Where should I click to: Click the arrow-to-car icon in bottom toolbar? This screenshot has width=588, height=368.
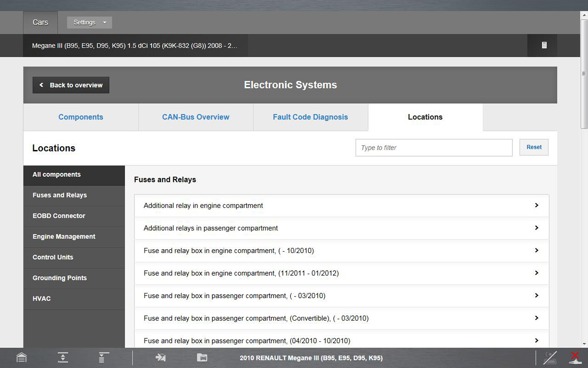click(x=161, y=357)
